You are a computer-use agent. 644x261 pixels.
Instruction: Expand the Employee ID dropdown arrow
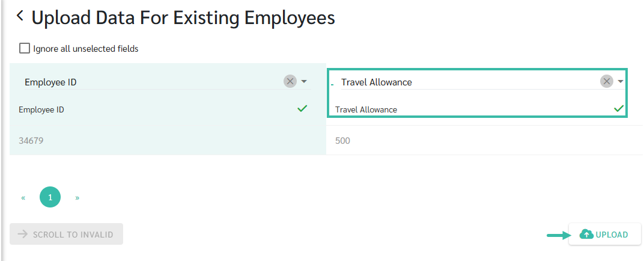[304, 82]
